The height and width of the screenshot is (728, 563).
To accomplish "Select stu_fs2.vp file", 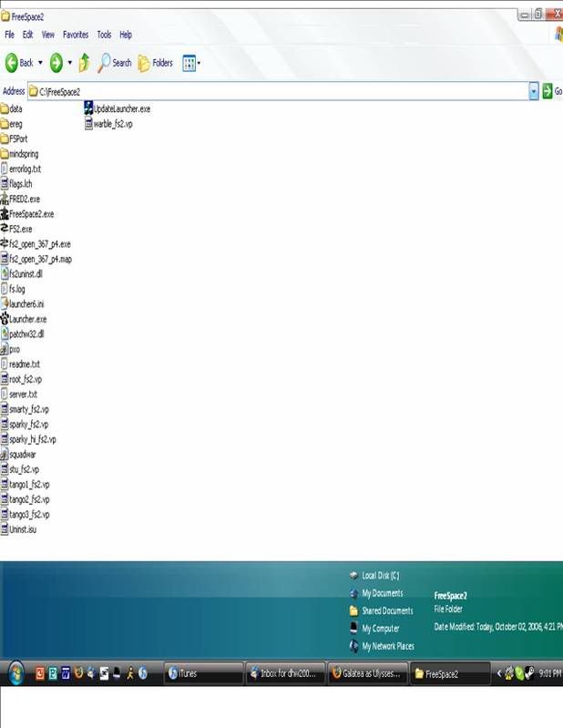I will [x=20, y=469].
